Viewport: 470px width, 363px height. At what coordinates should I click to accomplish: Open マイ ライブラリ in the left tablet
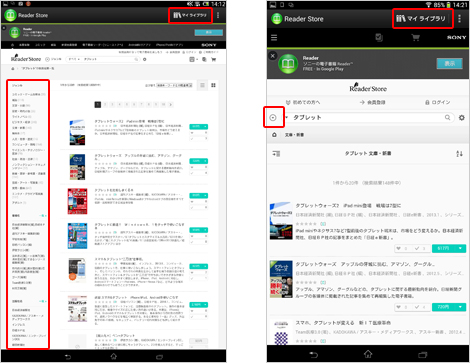tap(190, 15)
